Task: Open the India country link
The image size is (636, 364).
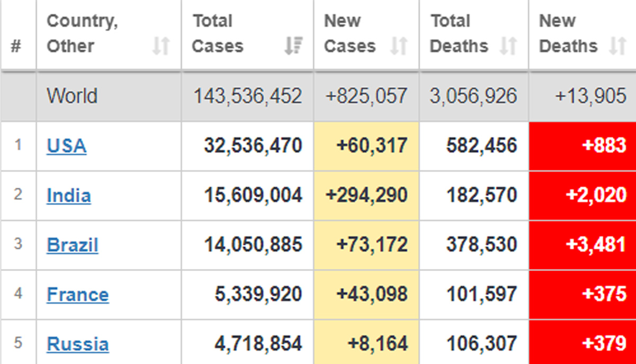Action: tap(69, 195)
